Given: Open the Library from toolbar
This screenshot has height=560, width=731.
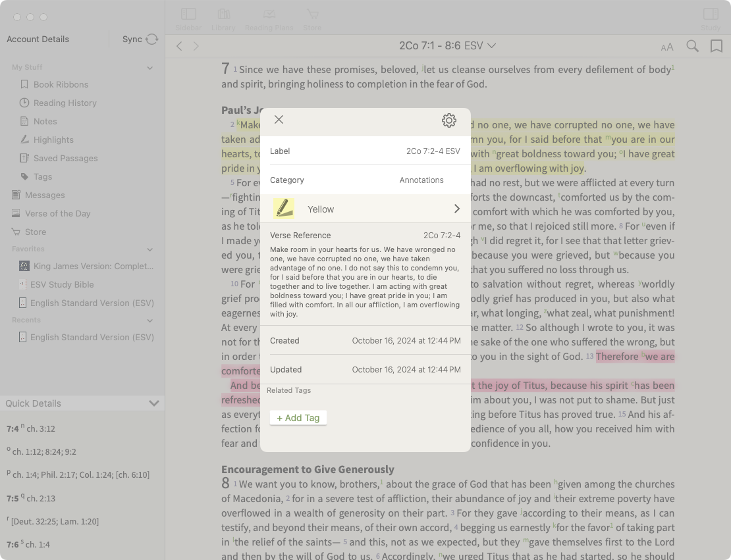Looking at the screenshot, I should tap(223, 19).
